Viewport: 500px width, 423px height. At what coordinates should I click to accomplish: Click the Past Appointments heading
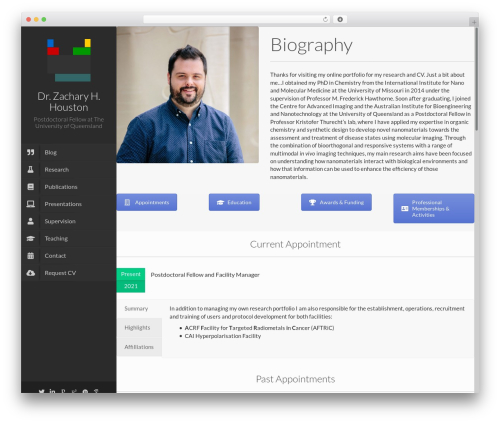coord(295,379)
